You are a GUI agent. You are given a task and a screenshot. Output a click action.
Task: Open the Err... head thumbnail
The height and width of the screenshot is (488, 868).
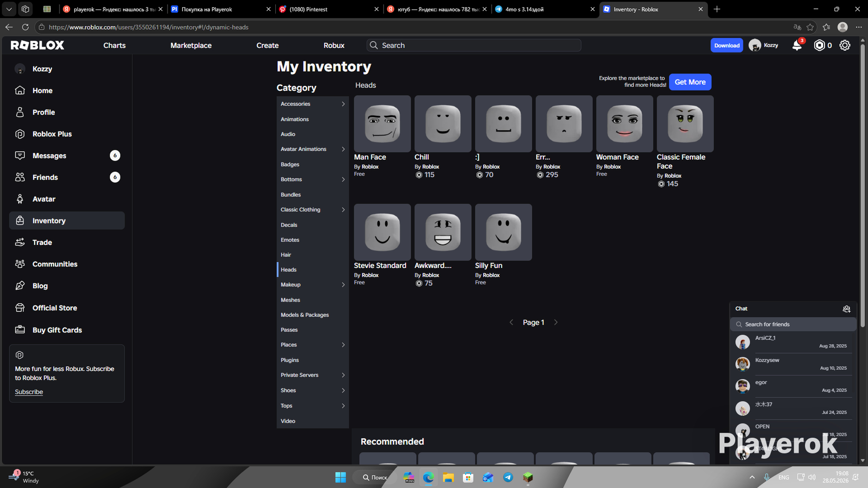coord(564,124)
